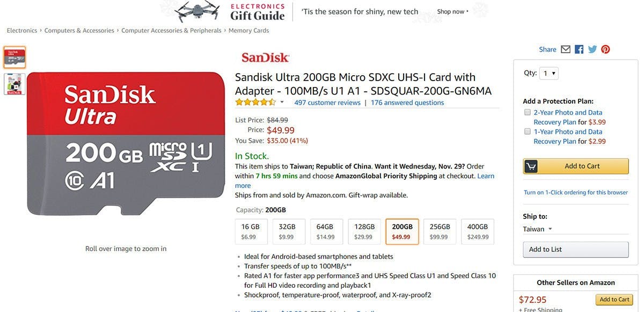Enable 2-Year Photo and Data Recovery Plan
Image resolution: width=644 pixels, height=312 pixels.
528,113
